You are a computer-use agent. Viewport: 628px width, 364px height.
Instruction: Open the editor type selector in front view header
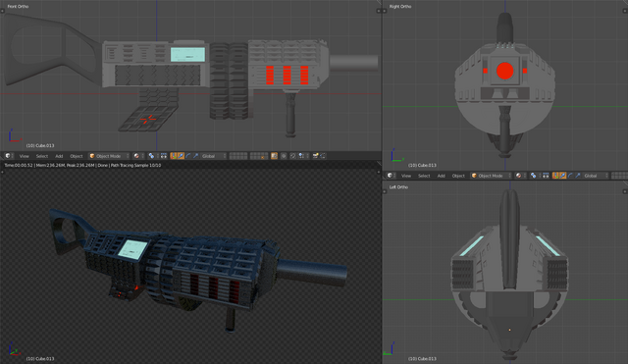9,156
